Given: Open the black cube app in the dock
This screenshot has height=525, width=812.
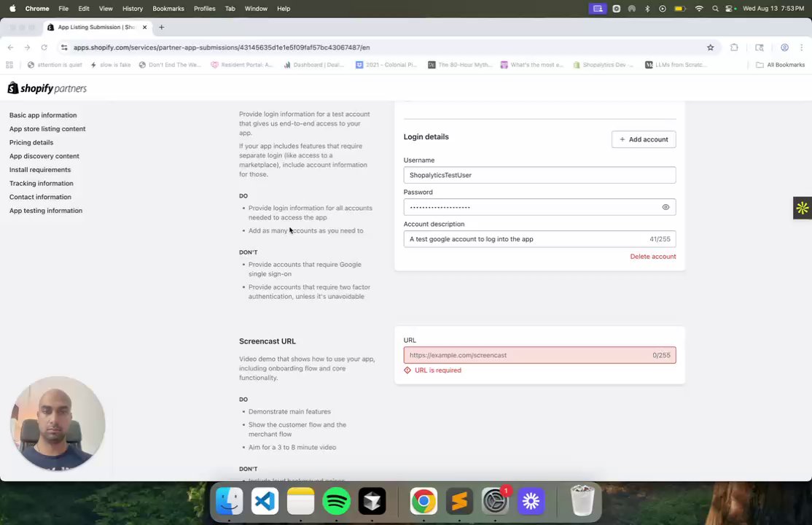Looking at the screenshot, I should pos(372,501).
